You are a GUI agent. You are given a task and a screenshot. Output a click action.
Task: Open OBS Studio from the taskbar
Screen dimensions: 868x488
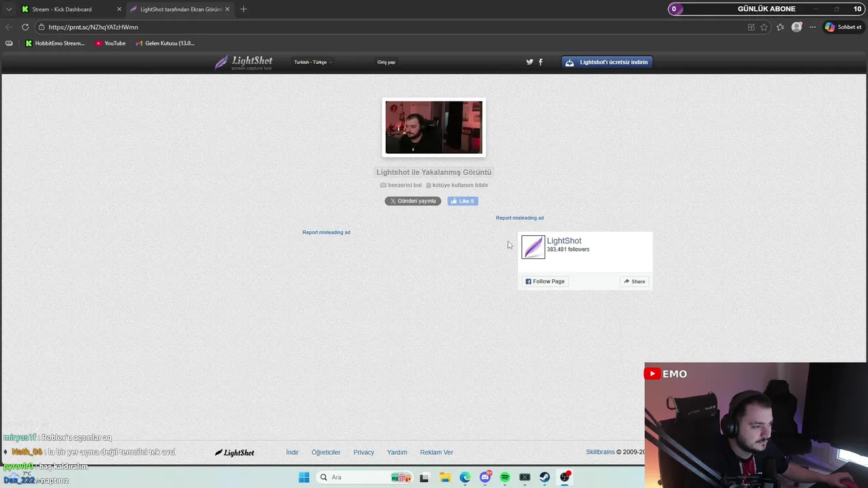click(x=565, y=477)
